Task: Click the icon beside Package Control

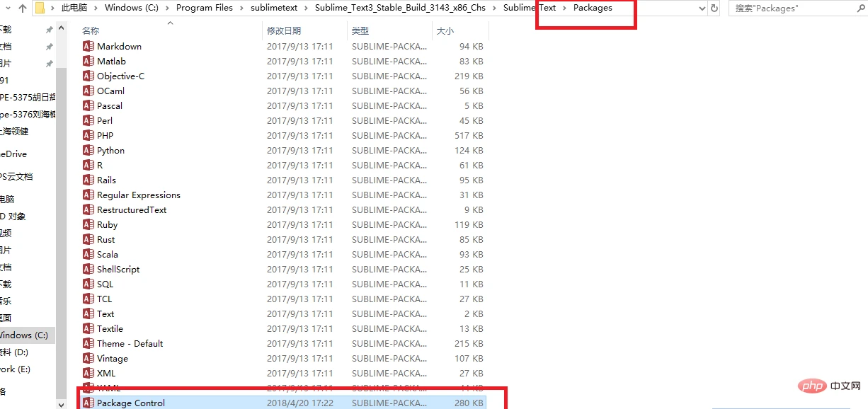Action: point(88,403)
